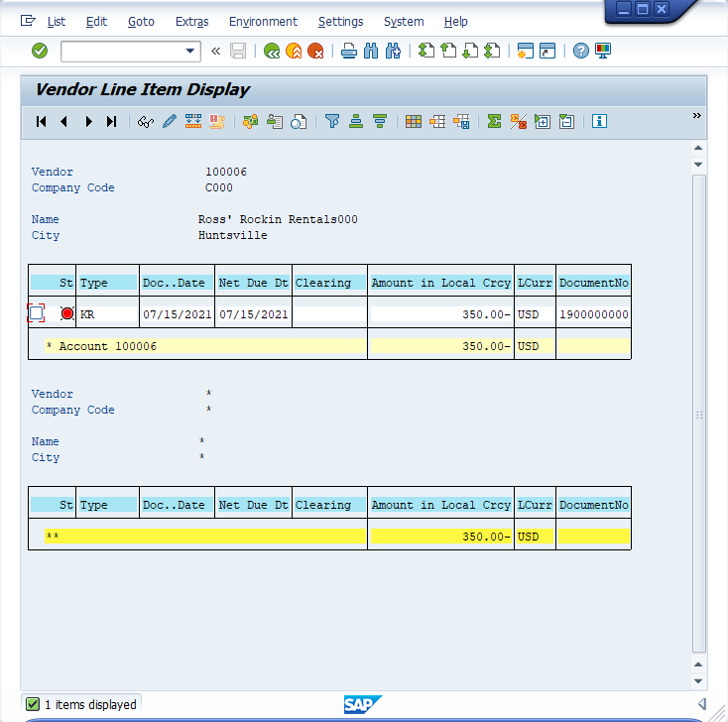Click the Customize Local Layout monitor icon
Viewport: 728px width, 722px height.
pyautogui.click(x=603, y=51)
